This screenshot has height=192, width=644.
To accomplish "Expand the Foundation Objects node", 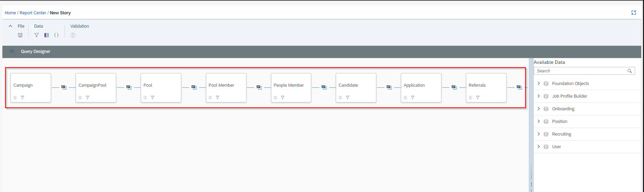I will (x=539, y=83).
